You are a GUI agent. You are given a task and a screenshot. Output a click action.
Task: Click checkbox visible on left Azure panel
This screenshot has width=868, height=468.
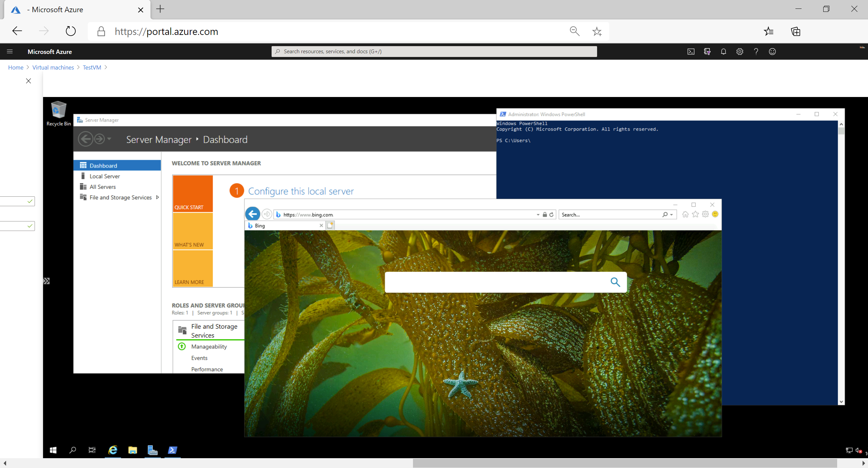tap(31, 201)
